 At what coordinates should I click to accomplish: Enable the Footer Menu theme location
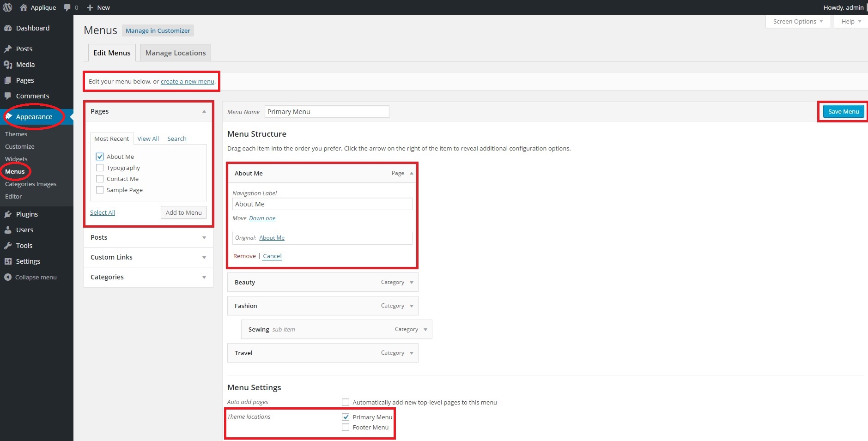coord(346,428)
